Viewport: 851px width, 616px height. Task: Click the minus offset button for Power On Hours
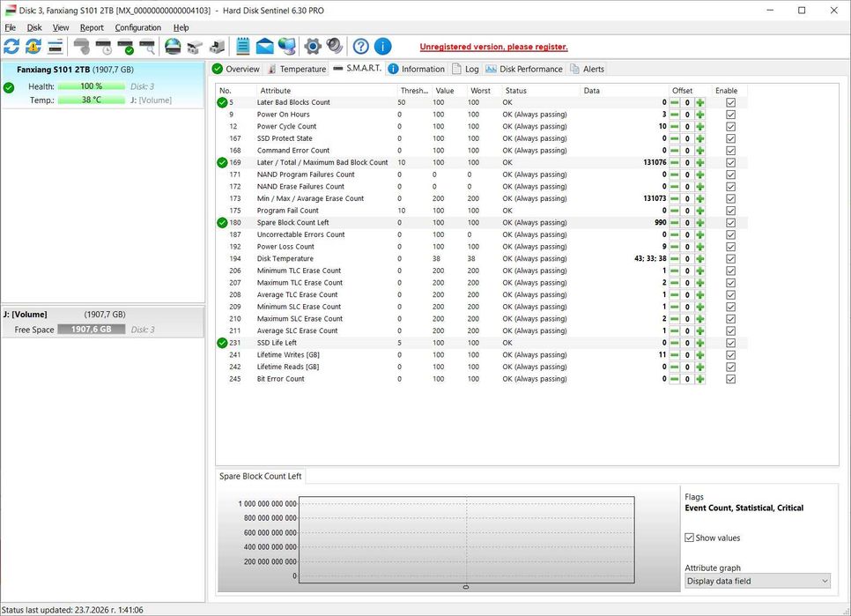click(x=674, y=115)
